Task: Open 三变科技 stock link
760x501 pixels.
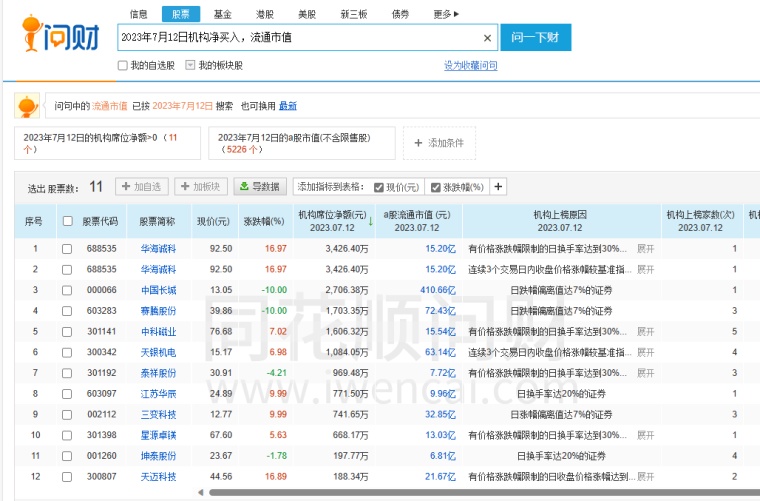Action: tap(158, 415)
